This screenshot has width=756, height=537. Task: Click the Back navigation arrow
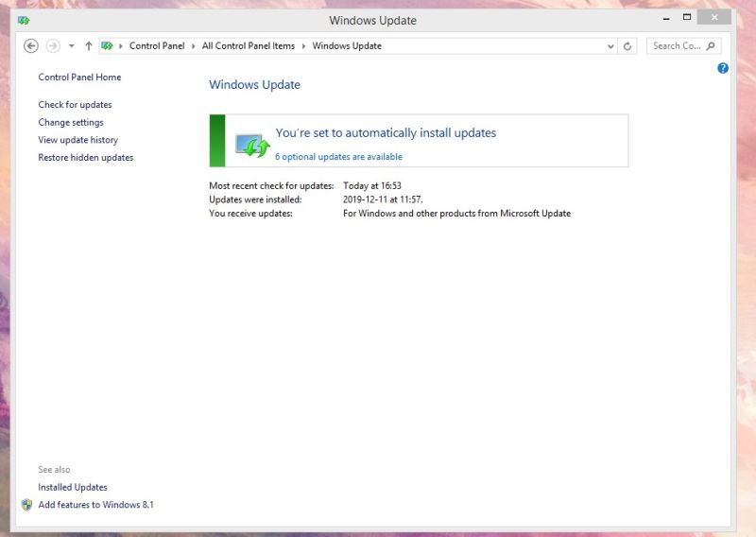coord(31,45)
